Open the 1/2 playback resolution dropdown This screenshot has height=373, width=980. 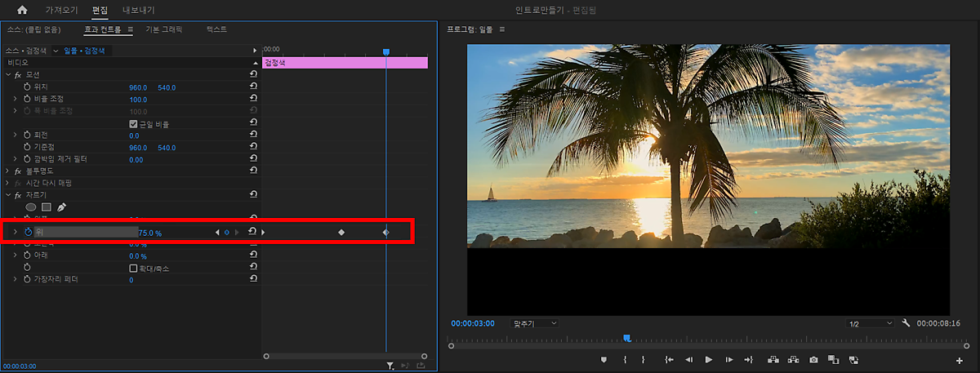(871, 324)
